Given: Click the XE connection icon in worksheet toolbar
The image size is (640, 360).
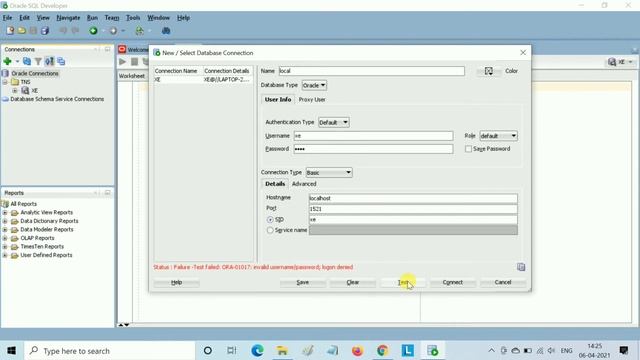Looking at the screenshot, I should click(612, 62).
